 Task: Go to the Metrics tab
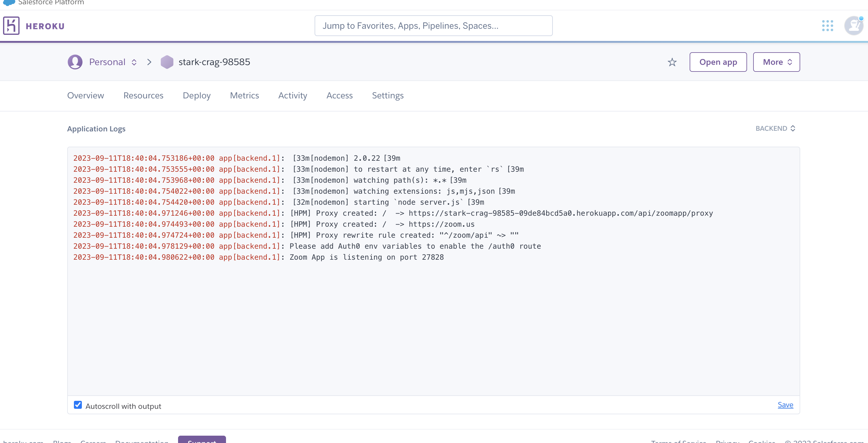(x=244, y=95)
